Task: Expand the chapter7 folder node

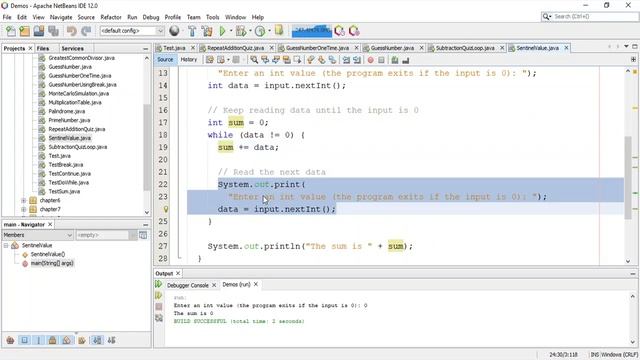Action: point(24,209)
